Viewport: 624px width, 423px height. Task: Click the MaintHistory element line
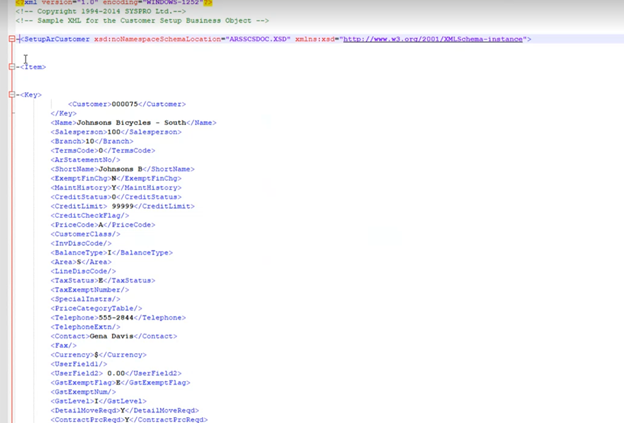pos(116,188)
